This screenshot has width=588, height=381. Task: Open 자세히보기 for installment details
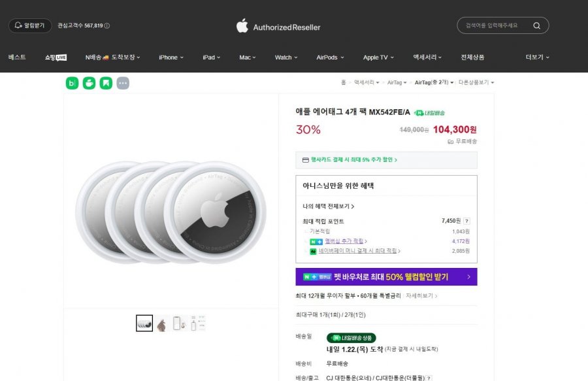422,295
